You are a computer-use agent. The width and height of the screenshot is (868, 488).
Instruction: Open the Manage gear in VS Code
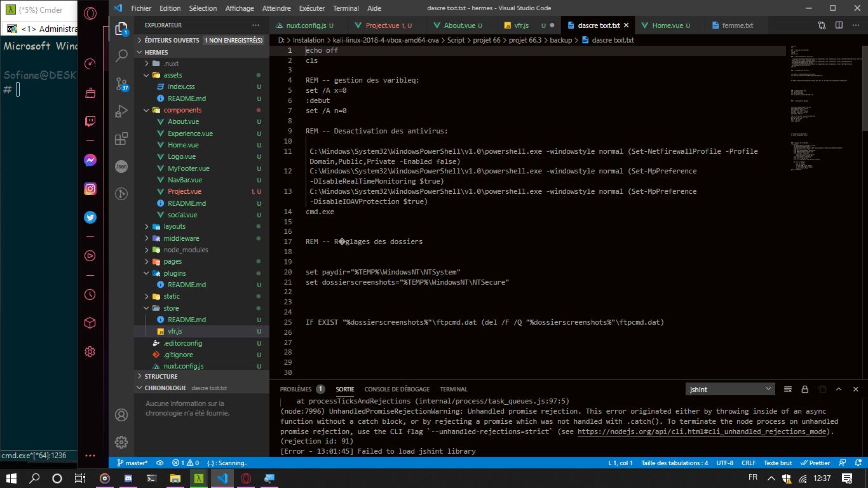(x=121, y=442)
